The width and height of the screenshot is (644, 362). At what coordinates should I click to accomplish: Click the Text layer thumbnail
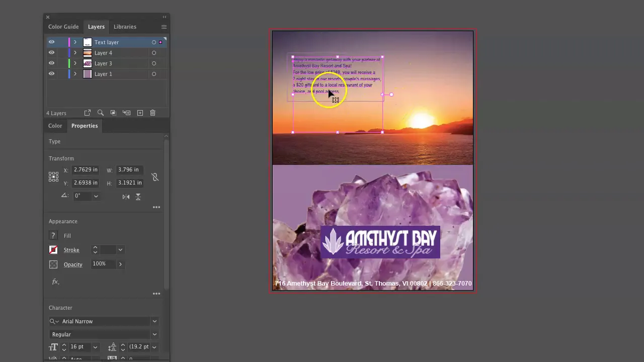coord(88,42)
